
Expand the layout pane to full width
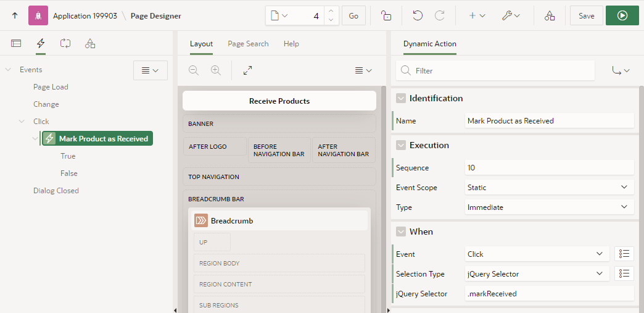[x=247, y=70]
